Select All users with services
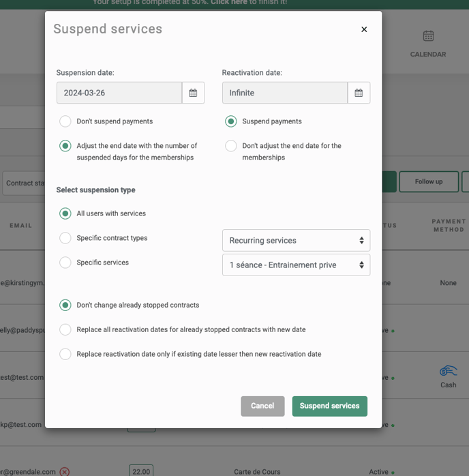 pos(65,213)
